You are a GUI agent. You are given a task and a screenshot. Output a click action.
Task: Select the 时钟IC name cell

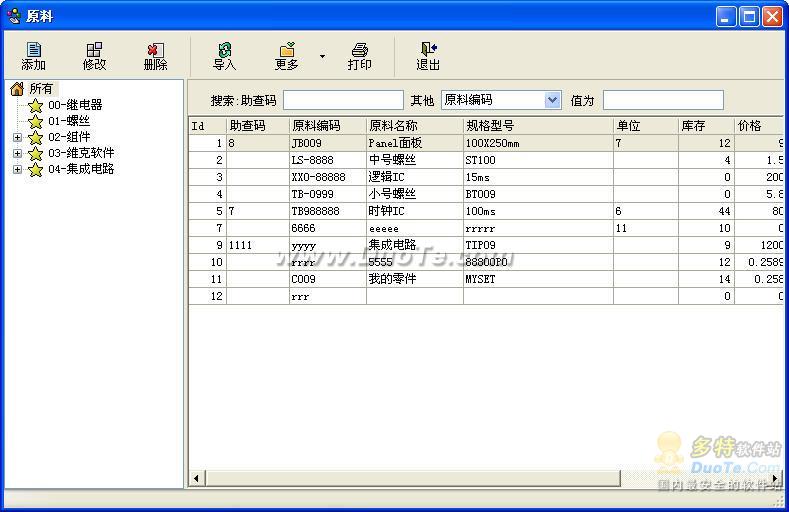[415, 211]
